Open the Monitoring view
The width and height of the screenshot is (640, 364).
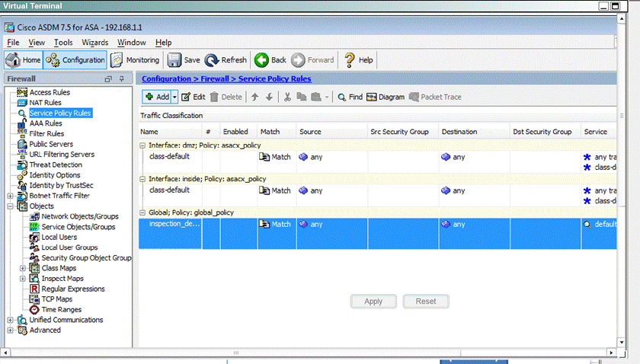tap(117, 60)
